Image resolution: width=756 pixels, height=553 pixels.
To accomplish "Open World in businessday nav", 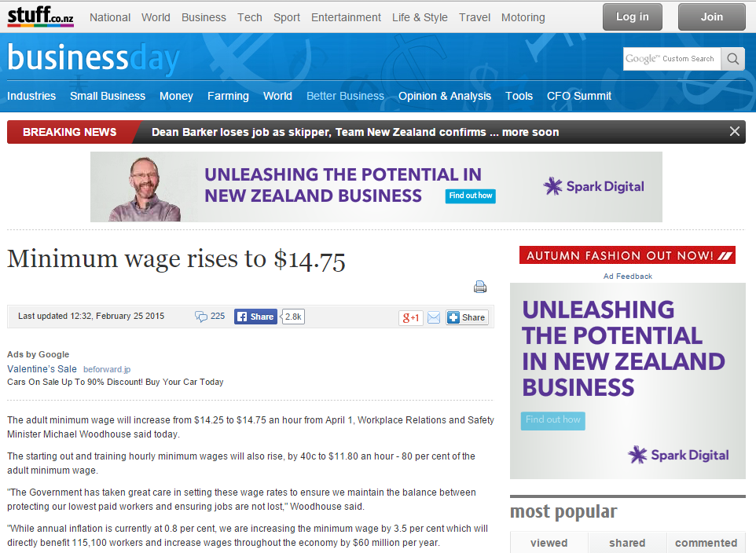I will pos(277,96).
